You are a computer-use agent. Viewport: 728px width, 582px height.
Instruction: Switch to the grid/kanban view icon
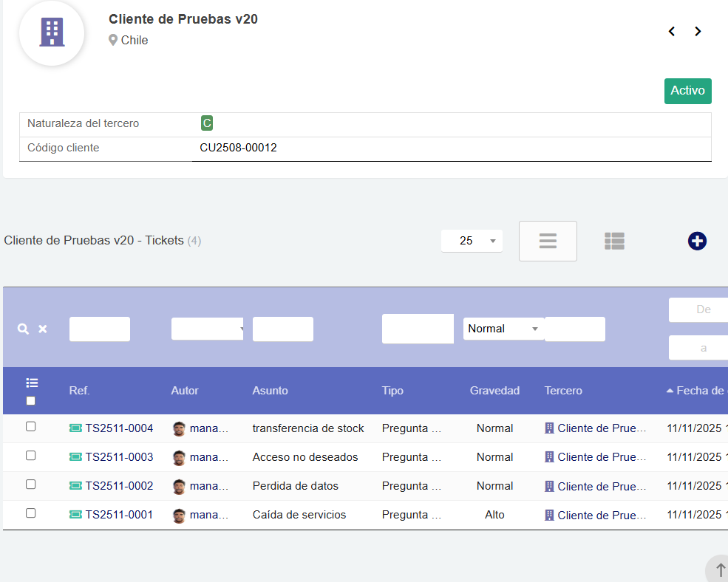614,241
